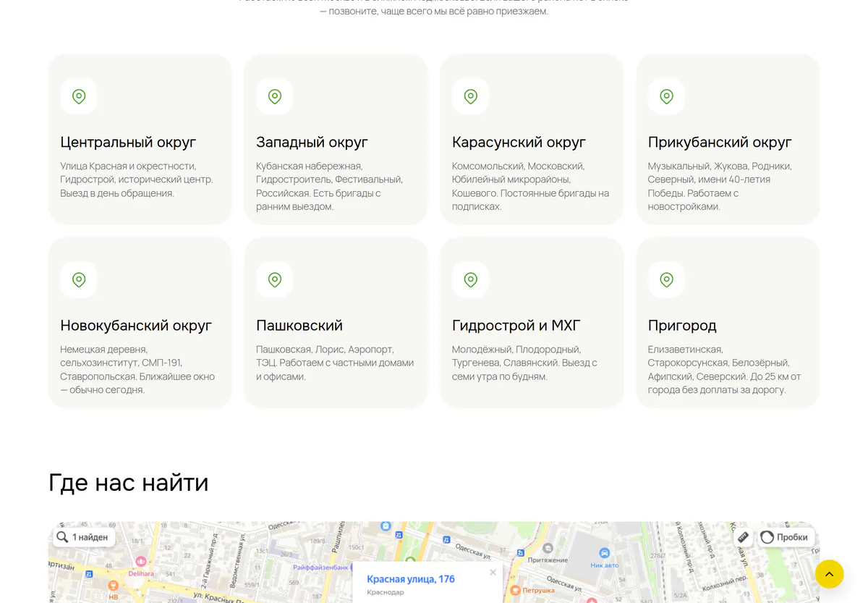Click description starting 'Молодёжный, Плодородный'
Viewport: 868px width, 603px height.
tap(524, 363)
